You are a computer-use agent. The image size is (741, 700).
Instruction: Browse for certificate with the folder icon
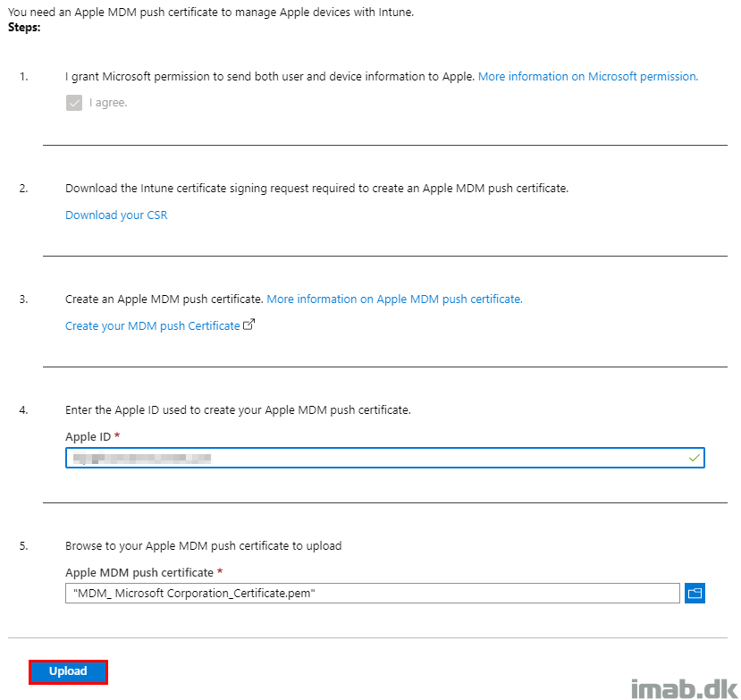coord(695,594)
